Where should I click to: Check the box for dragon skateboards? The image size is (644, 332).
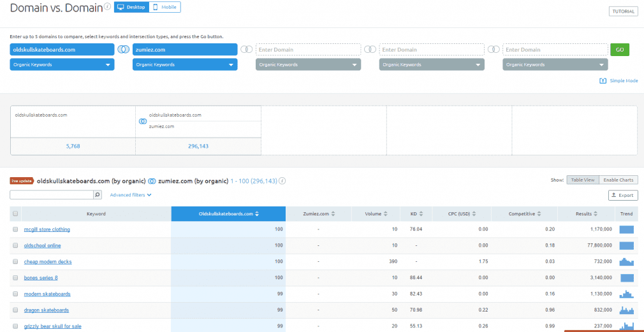pos(15,310)
